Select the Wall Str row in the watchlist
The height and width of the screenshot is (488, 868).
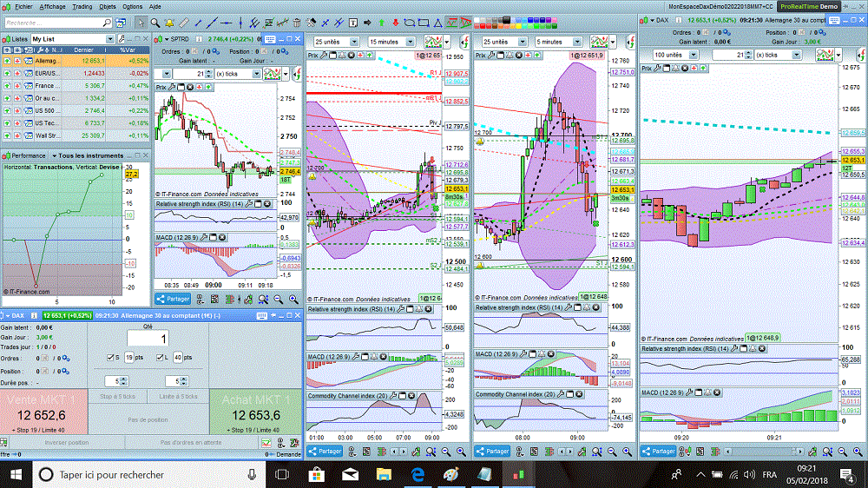point(76,135)
